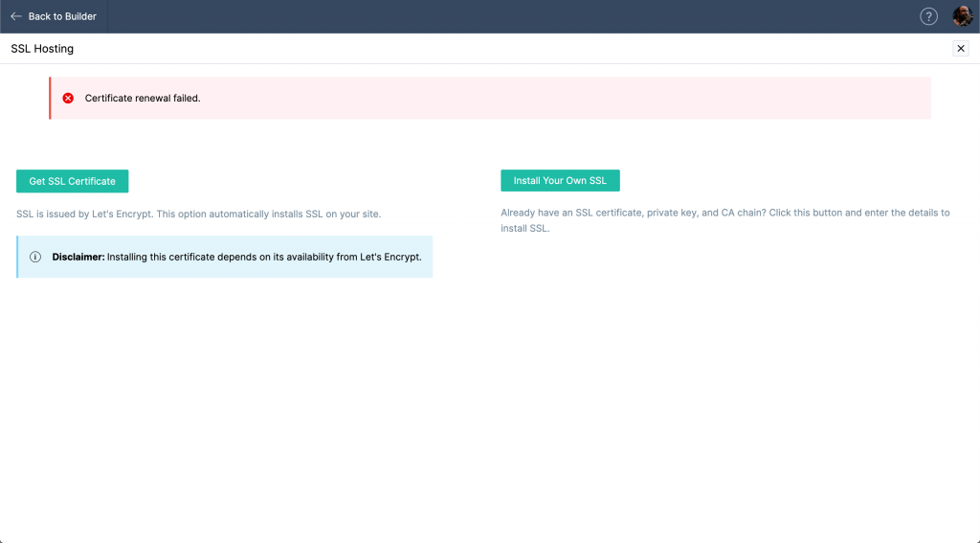
Task: Open the help question mark icon
Action: click(928, 16)
